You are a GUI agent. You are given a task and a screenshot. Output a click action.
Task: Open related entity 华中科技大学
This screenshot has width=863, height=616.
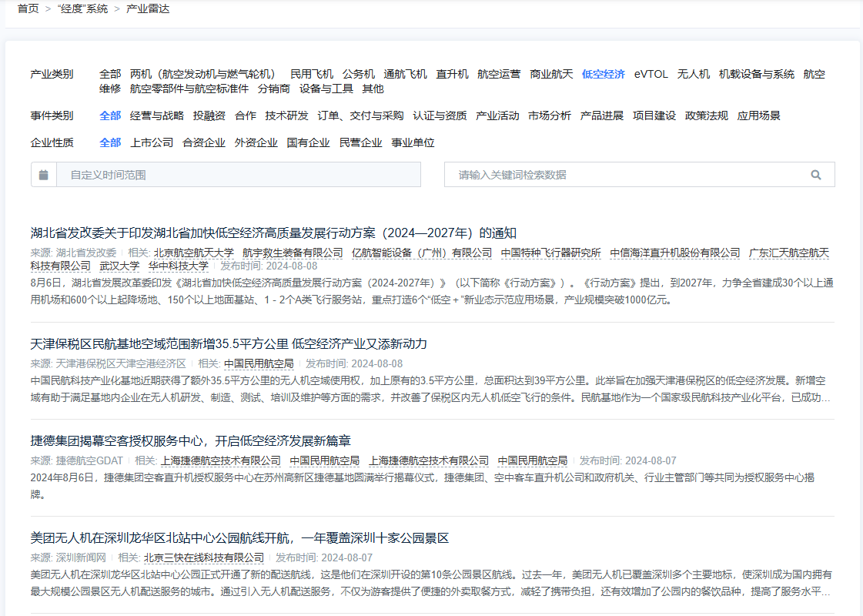tap(179, 266)
